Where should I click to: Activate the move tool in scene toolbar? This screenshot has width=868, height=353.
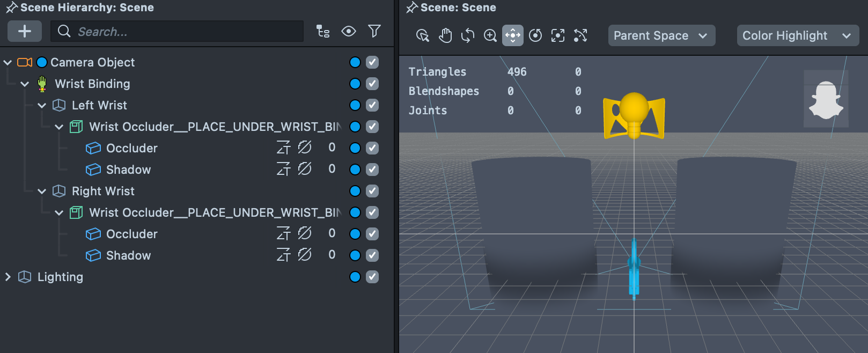coord(513,36)
